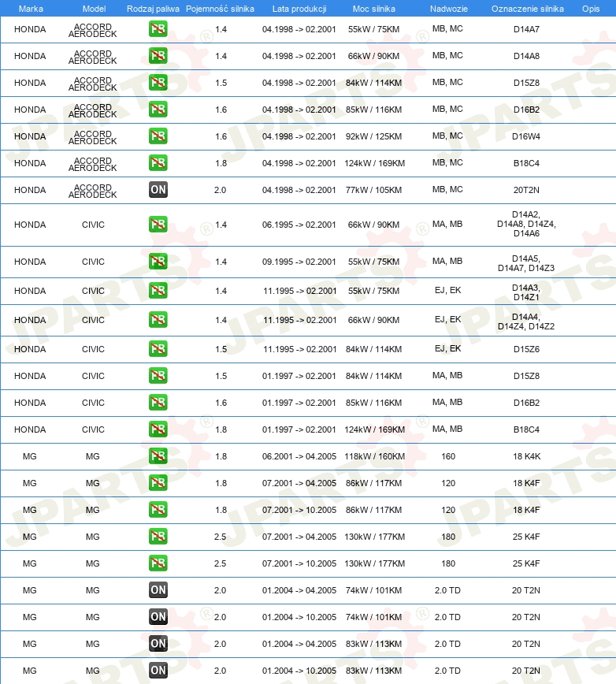Click the 06.1995 -> 02.2001 production dates
This screenshot has height=684, width=616.
pos(299,225)
